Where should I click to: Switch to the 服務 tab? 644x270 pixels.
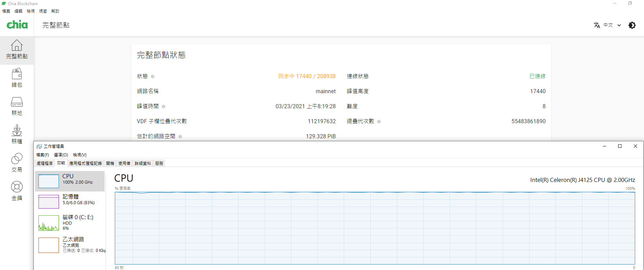[159, 163]
